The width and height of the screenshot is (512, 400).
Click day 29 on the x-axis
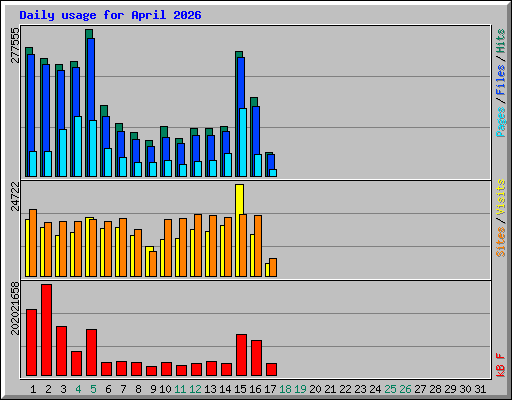click(x=450, y=389)
